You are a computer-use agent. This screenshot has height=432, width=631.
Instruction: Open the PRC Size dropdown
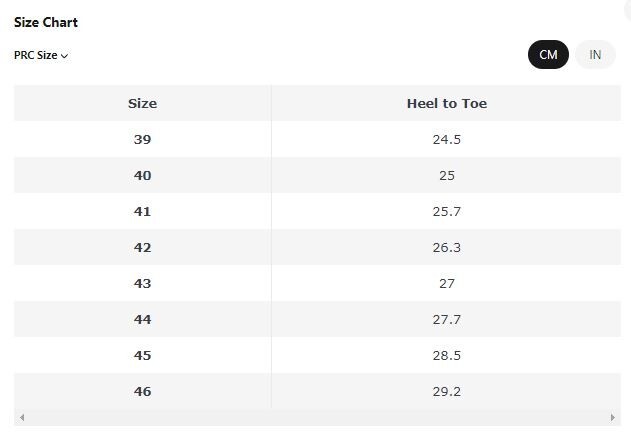tap(41, 55)
